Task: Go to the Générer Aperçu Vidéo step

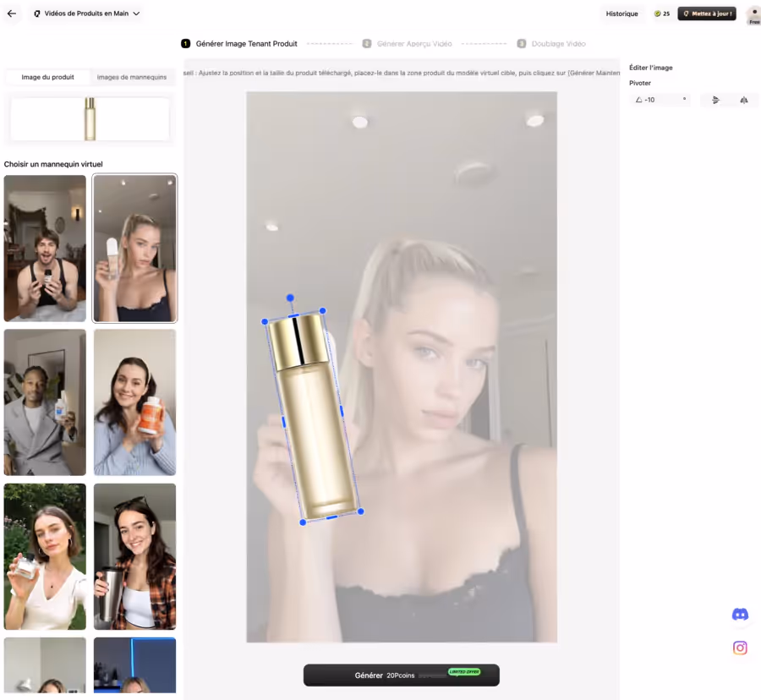Action: 408,44
